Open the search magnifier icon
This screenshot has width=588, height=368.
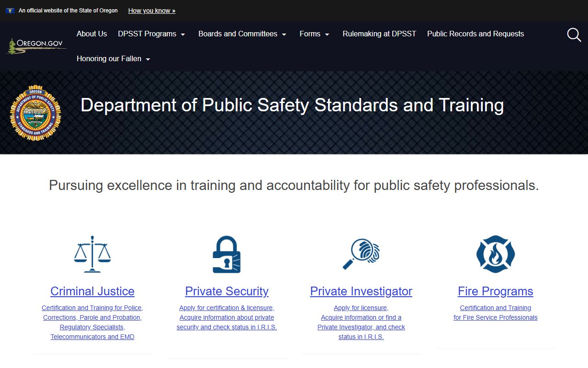click(574, 34)
